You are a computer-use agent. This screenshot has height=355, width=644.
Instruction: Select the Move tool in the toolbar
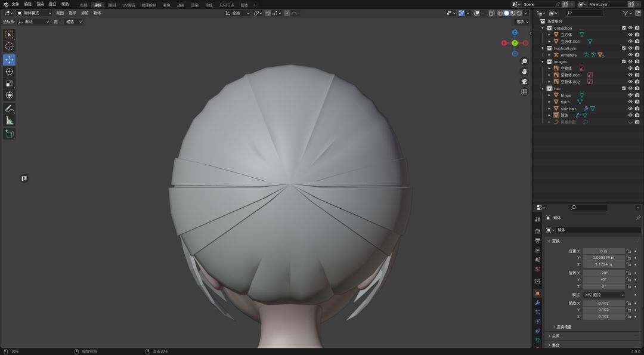click(9, 60)
